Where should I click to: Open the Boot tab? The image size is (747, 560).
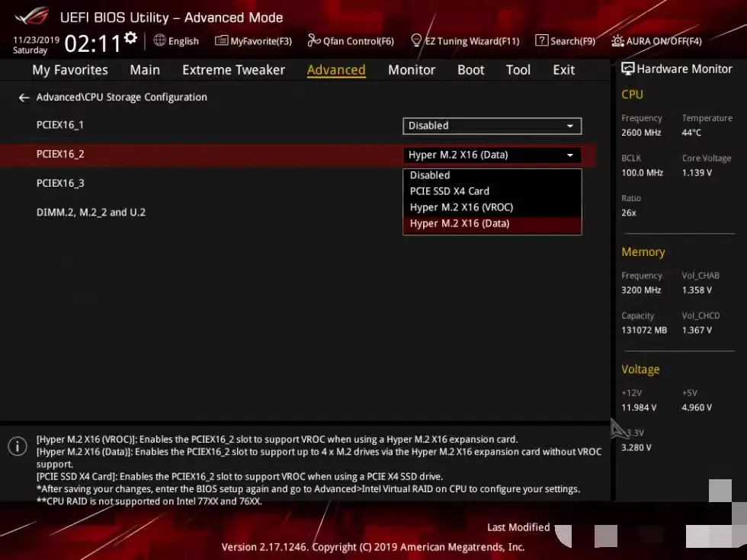(471, 70)
